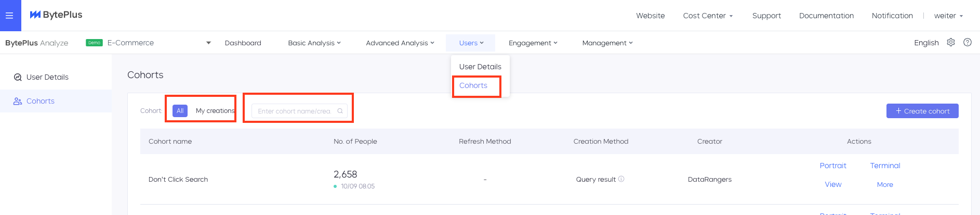Click the Creation Method column header
Screen dimensions: 980x215
click(601, 141)
